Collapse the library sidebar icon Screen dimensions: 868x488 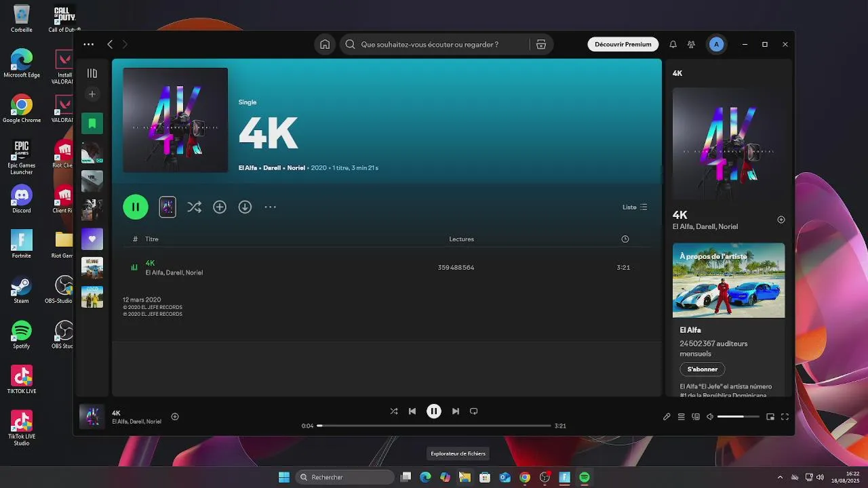[92, 73]
